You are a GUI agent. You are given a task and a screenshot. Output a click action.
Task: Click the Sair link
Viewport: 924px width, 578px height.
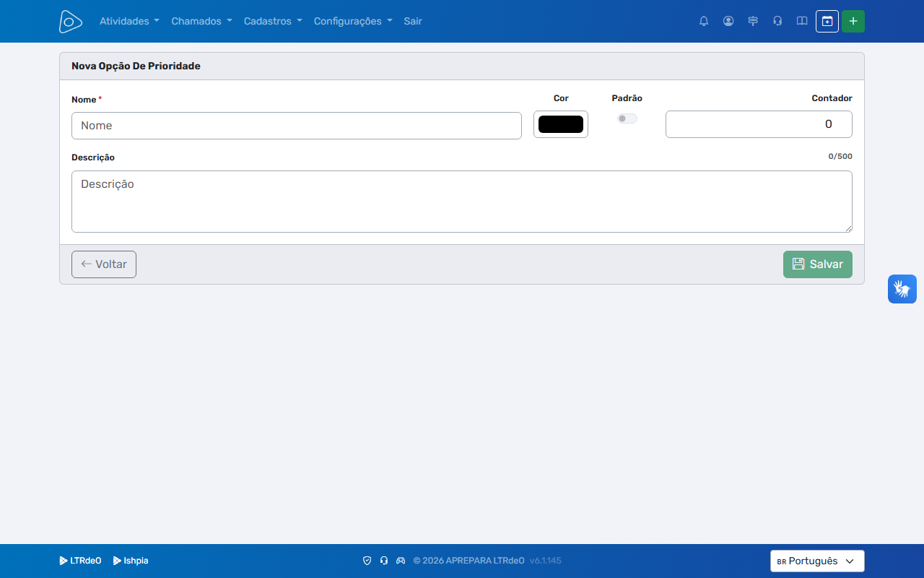pyautogui.click(x=413, y=21)
